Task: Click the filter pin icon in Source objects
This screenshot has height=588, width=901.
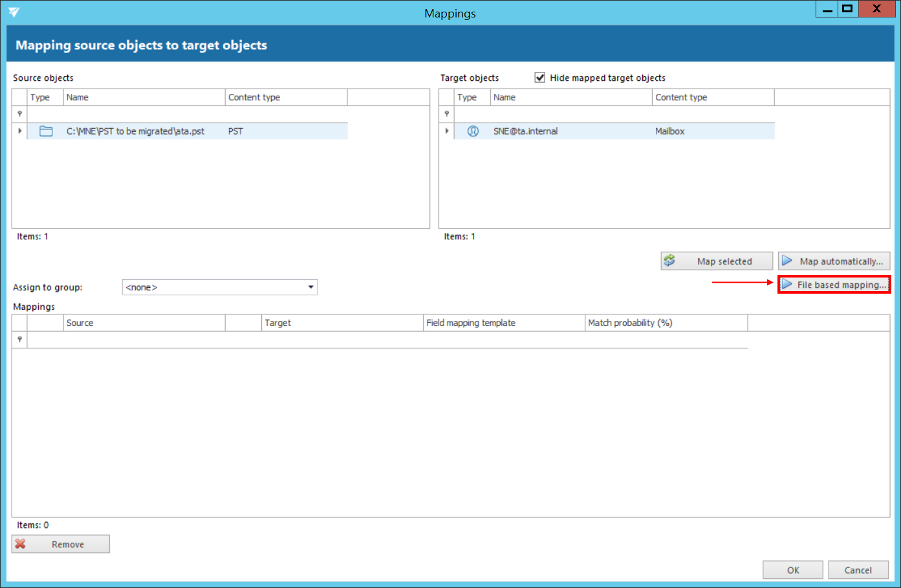Action: pos(19,114)
